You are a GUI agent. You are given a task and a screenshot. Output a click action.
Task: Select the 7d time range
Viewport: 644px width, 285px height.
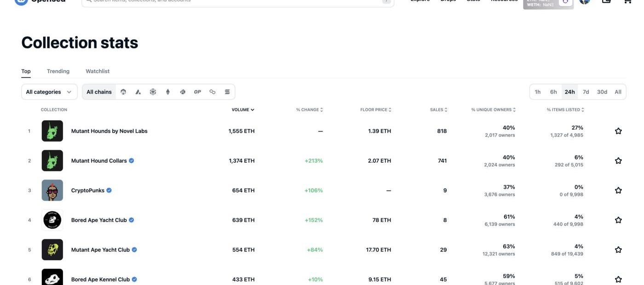click(x=586, y=92)
